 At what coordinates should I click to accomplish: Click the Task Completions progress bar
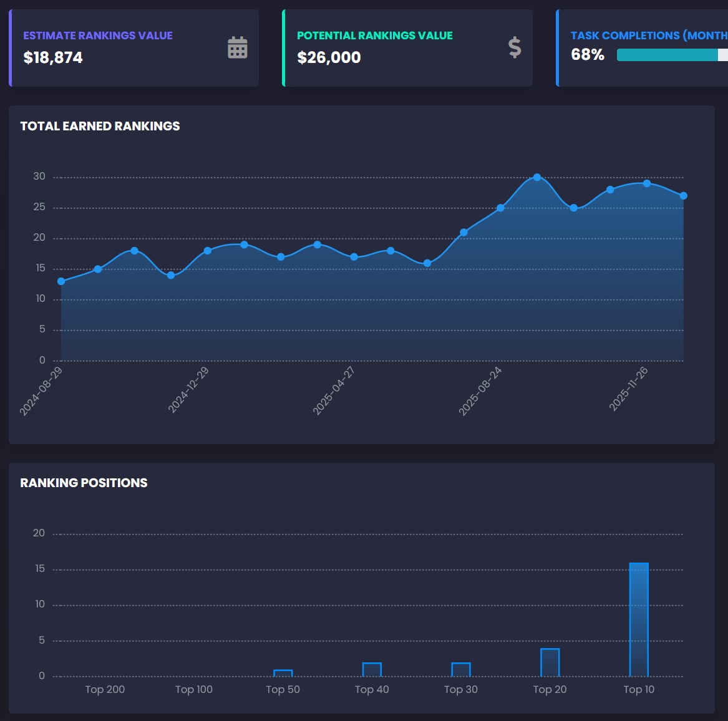click(672, 55)
